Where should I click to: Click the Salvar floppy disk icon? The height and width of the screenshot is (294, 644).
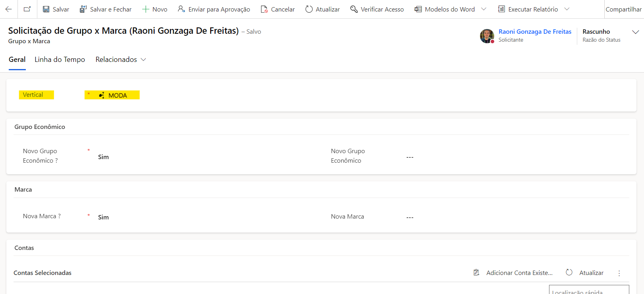click(46, 9)
